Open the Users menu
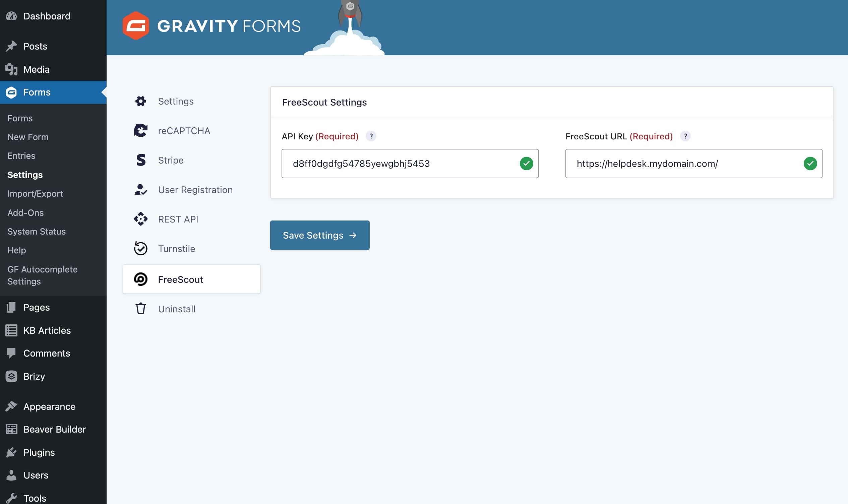This screenshot has width=848, height=504. coord(53,475)
